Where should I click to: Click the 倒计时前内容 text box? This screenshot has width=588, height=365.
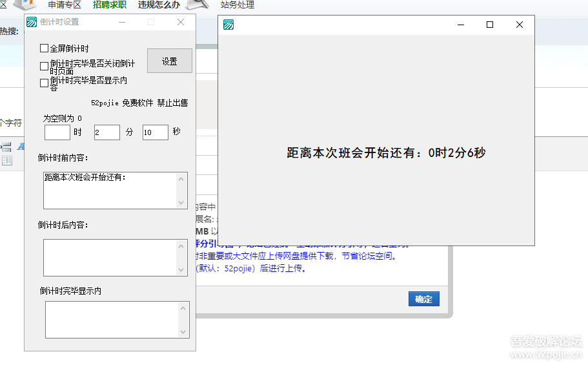click(x=116, y=191)
